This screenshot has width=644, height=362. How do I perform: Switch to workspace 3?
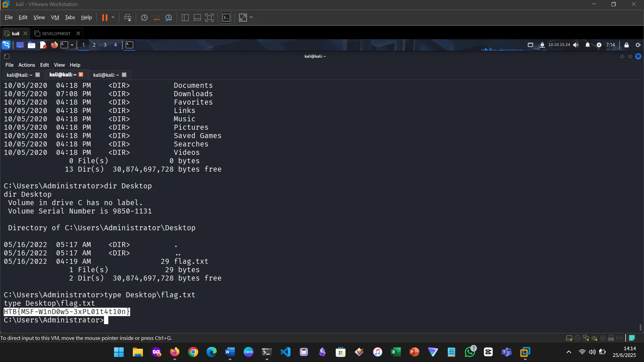click(105, 45)
